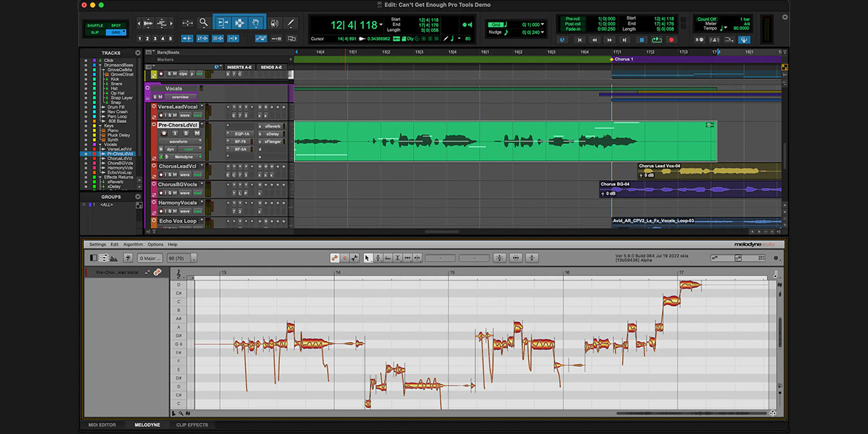Select the Pencil tool

click(x=291, y=22)
